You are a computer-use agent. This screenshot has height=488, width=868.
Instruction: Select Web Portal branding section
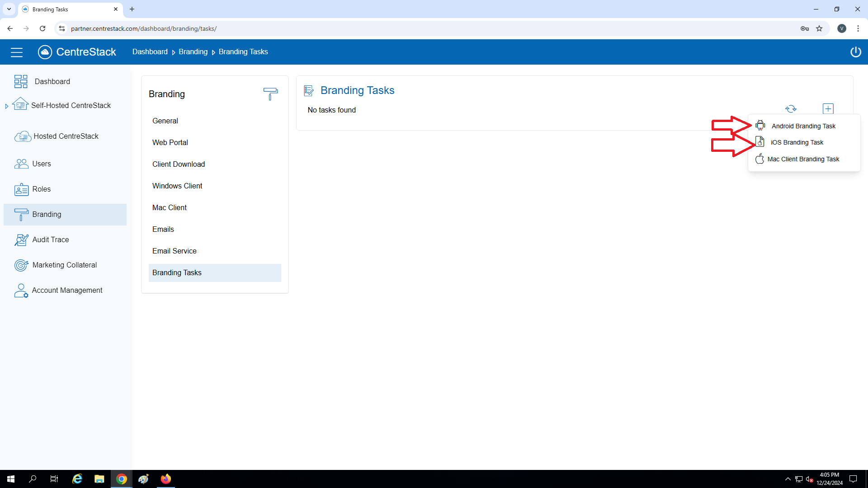(x=170, y=142)
